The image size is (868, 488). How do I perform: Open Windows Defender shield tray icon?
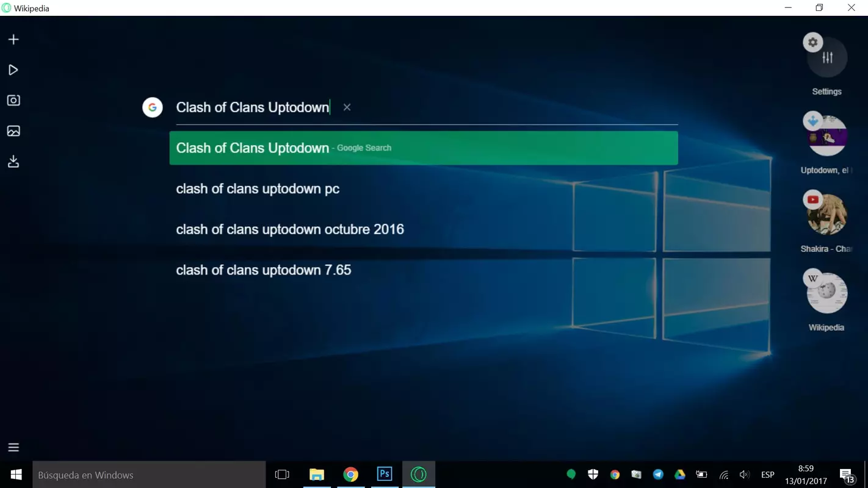click(x=593, y=475)
